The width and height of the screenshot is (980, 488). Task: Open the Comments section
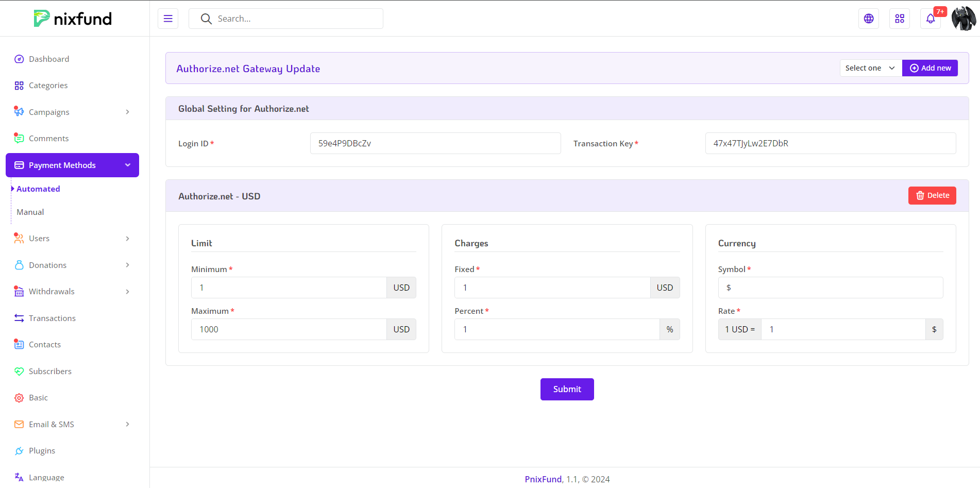point(48,139)
